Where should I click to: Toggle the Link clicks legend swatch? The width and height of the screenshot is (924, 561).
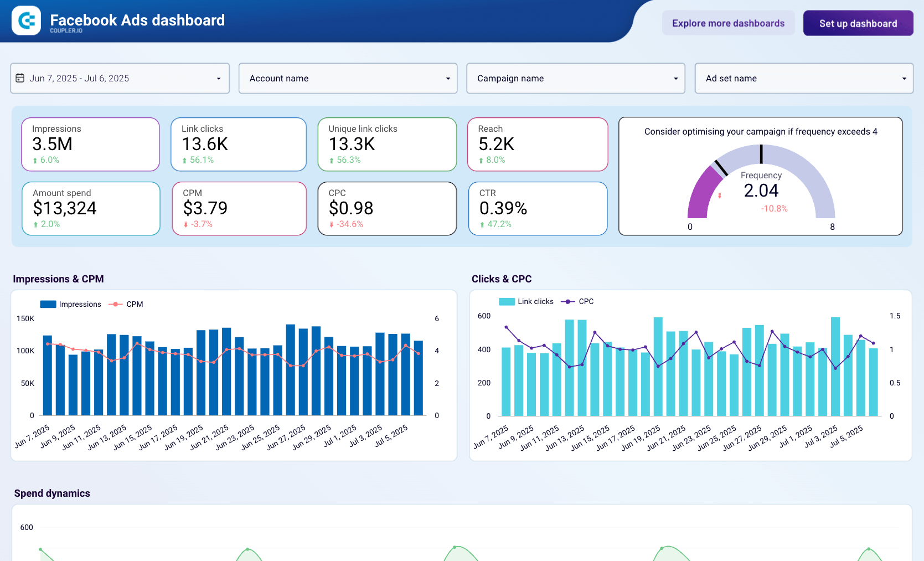[507, 301]
